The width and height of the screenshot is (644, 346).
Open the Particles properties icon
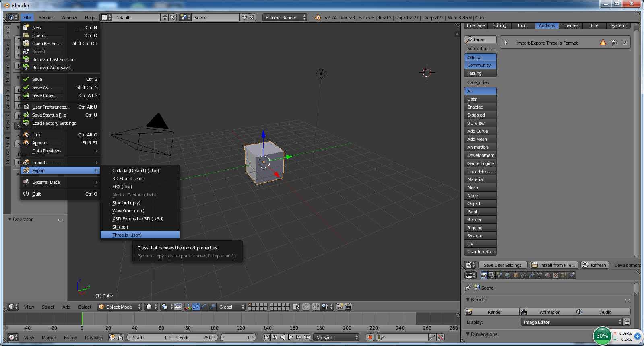(564, 275)
